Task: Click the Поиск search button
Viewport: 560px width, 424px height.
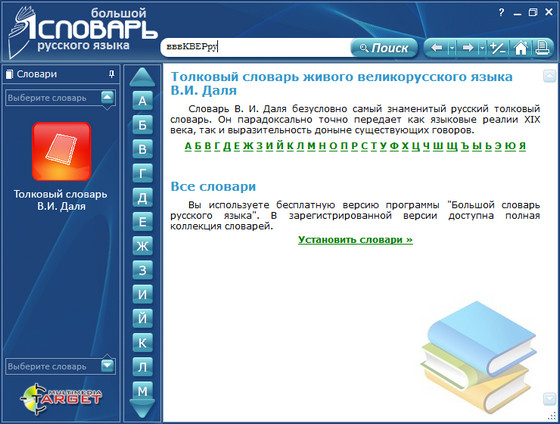Action: [384, 48]
